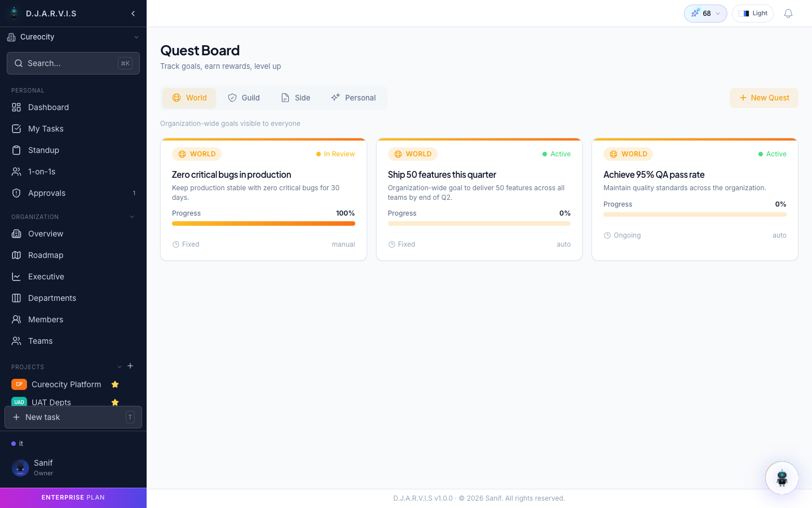812x508 pixels.
Task: Create a New Quest
Action: 764,98
